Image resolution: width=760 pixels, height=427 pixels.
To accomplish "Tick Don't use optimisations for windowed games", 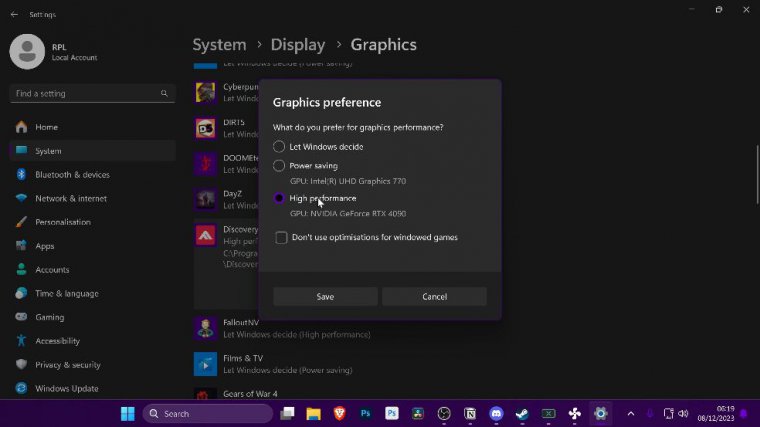I will (x=282, y=238).
